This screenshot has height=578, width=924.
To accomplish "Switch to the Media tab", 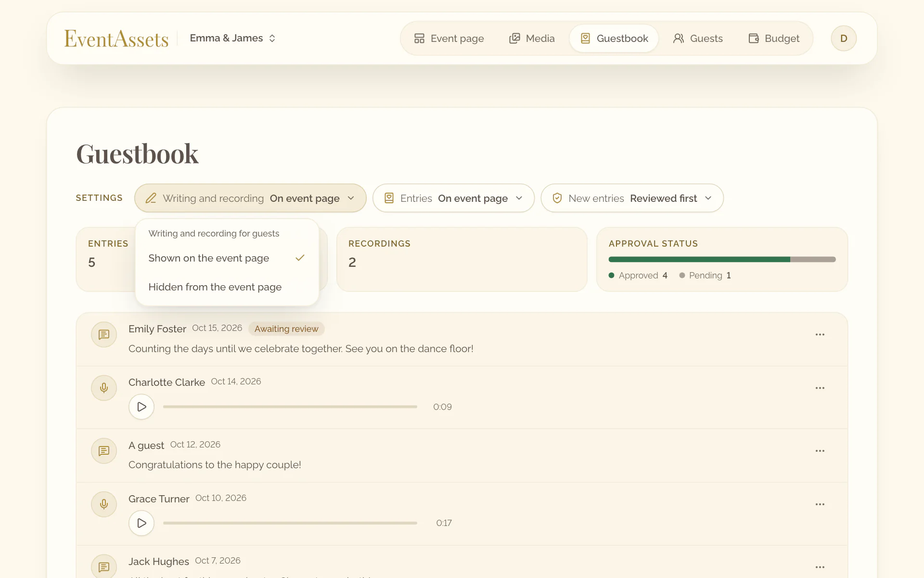I will pos(532,39).
